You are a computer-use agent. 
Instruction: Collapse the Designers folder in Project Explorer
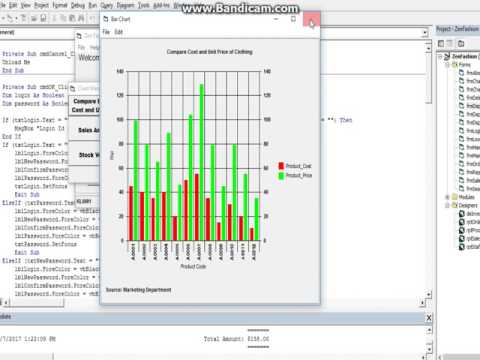(448, 205)
